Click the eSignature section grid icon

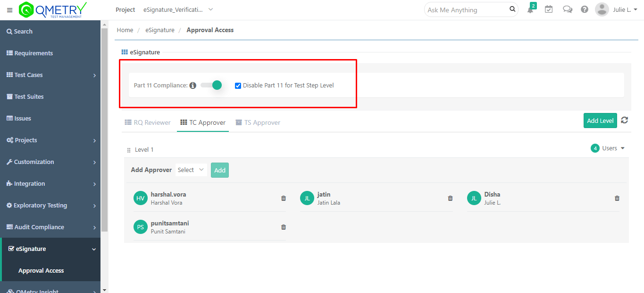pyautogui.click(x=125, y=52)
